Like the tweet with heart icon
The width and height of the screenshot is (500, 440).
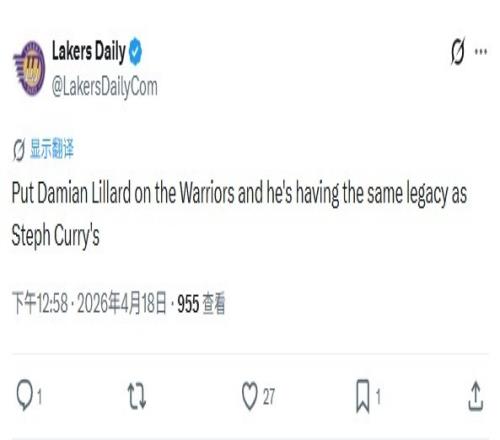[250, 396]
